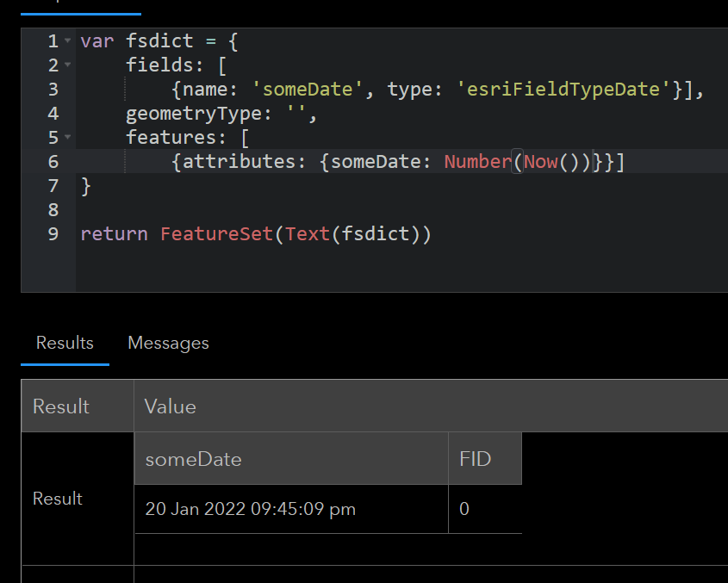
Task: Click the FeatureSet function name
Action: [217, 233]
